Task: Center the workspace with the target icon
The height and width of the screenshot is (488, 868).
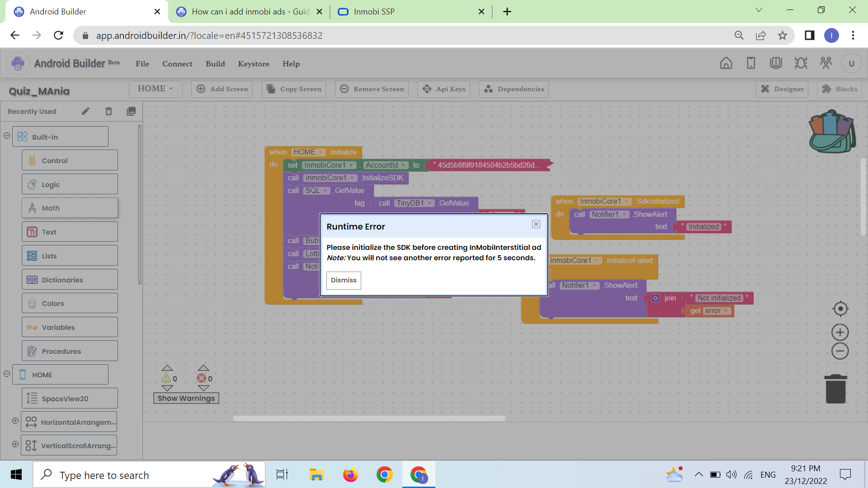Action: (840, 309)
